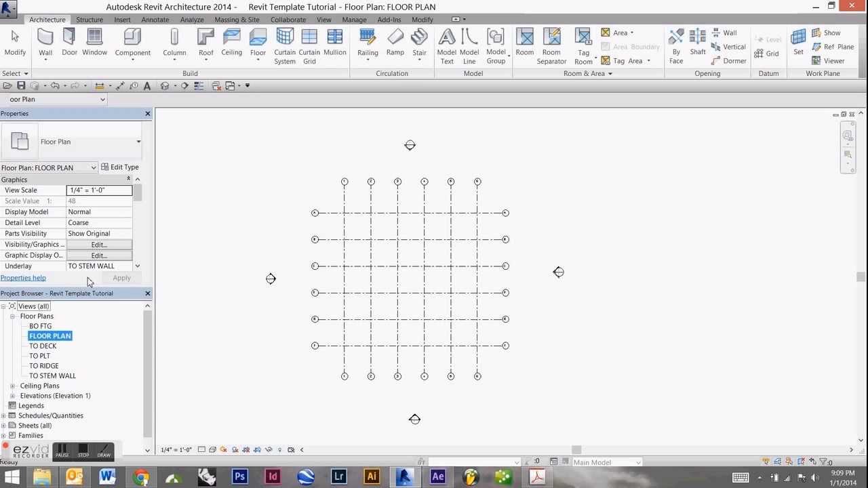The image size is (868, 488).
Task: Click the Modify arrow tool
Action: pos(15,43)
